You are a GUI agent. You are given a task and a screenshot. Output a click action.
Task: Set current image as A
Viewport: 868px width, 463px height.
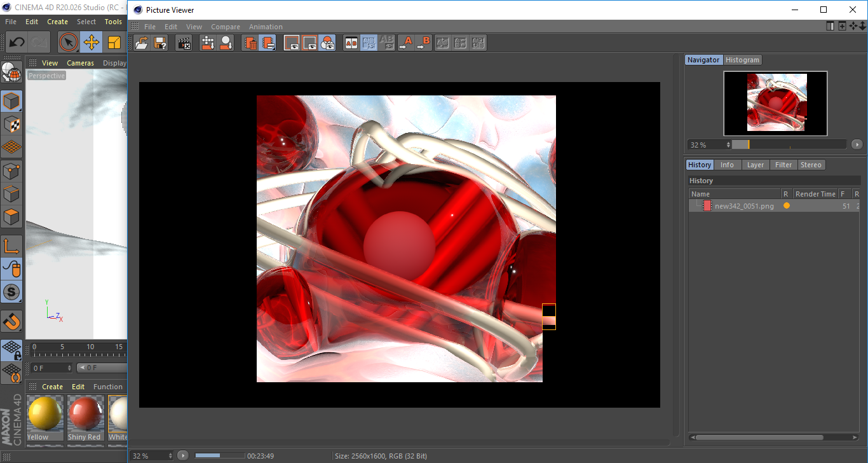(405, 43)
